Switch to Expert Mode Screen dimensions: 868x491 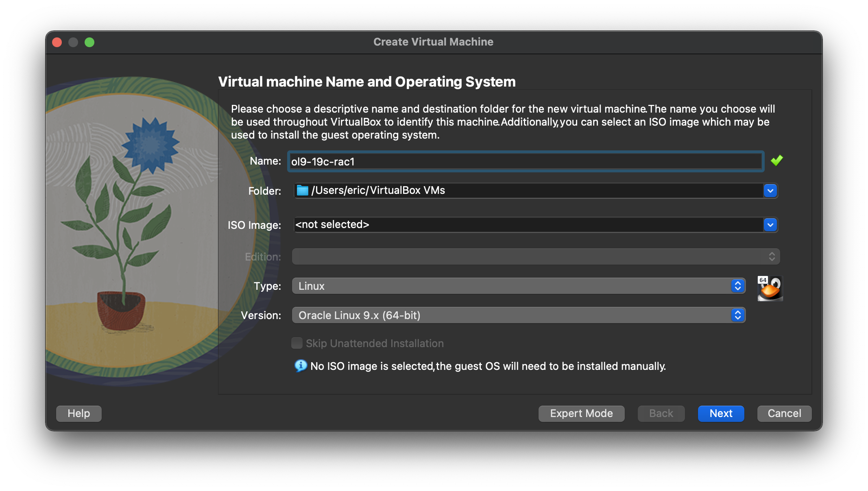coord(581,413)
